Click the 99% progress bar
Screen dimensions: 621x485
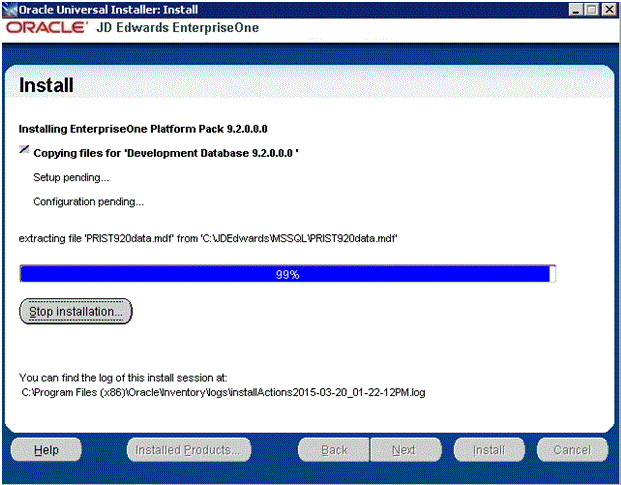(x=288, y=274)
